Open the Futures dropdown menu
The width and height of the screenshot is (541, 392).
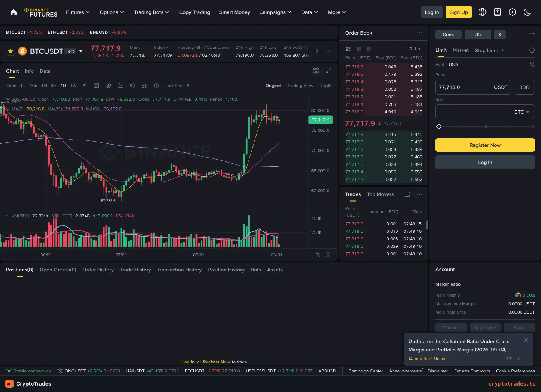[x=78, y=12]
